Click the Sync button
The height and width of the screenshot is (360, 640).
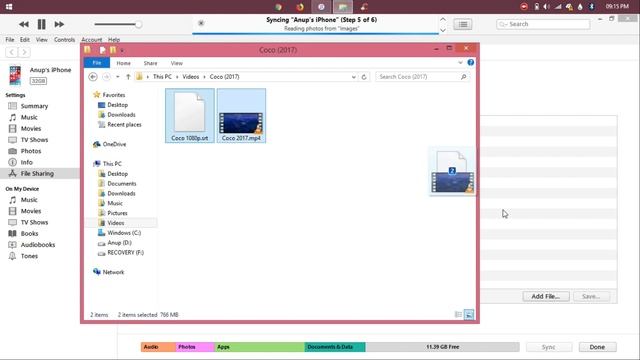coord(549,347)
